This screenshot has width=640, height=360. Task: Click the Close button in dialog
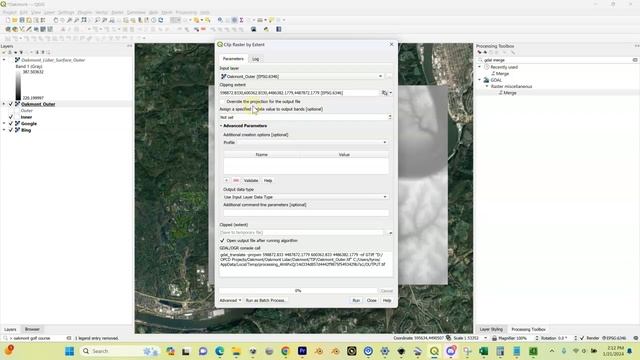tap(371, 300)
